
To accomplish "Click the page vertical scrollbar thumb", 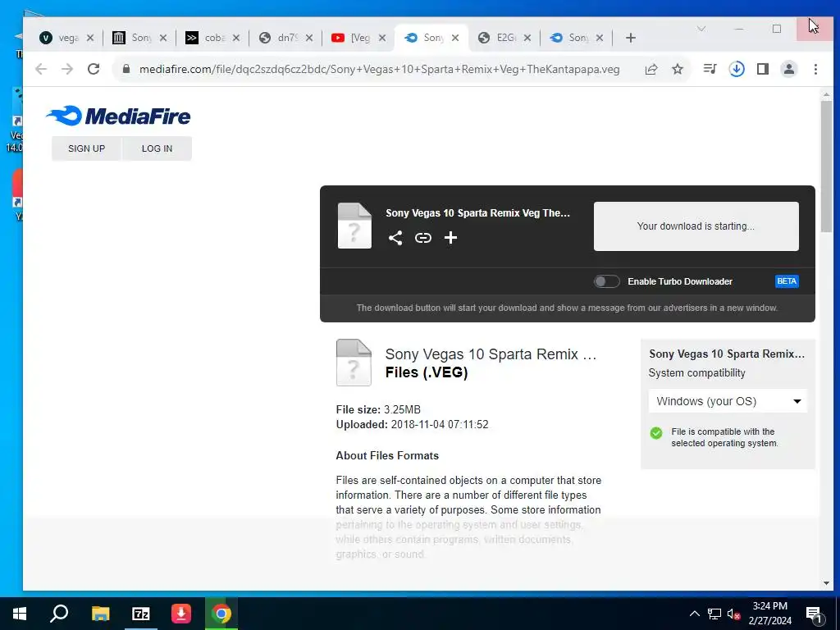I will (826, 167).
